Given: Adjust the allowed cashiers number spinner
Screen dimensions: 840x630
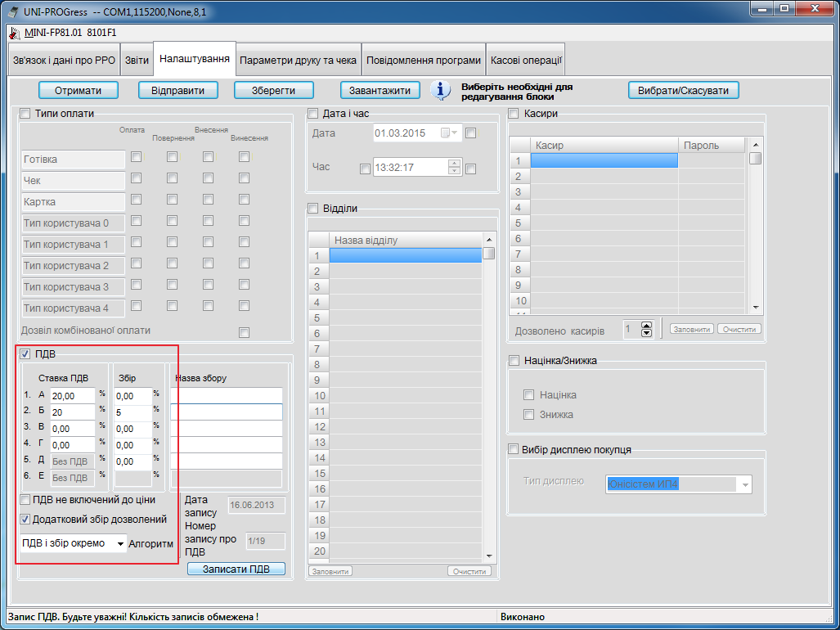Looking at the screenshot, I should [647, 329].
